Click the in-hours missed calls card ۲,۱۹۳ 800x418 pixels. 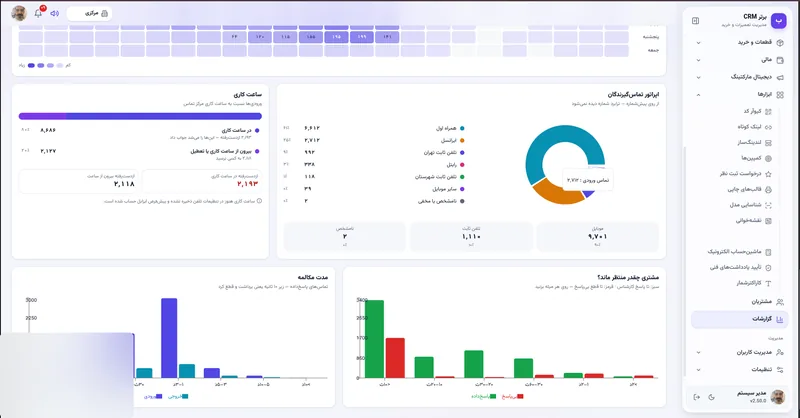[x=202, y=181]
